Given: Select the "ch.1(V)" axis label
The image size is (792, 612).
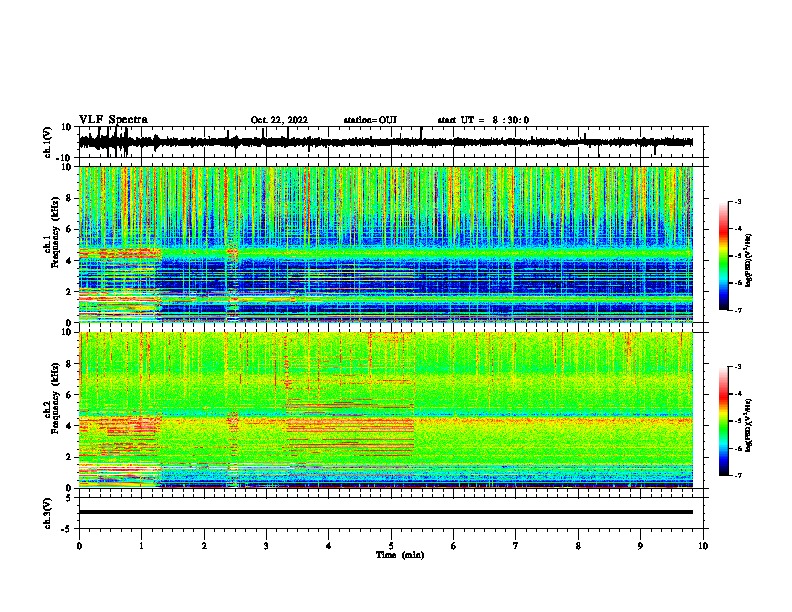Looking at the screenshot, I should [x=48, y=142].
